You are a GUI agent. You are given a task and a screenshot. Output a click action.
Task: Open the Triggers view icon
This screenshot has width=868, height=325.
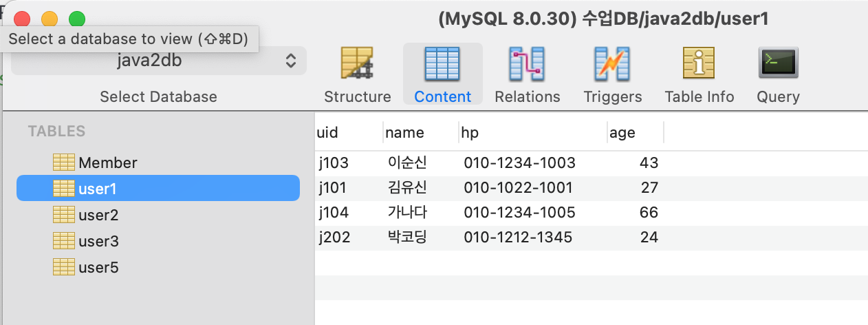(x=612, y=65)
